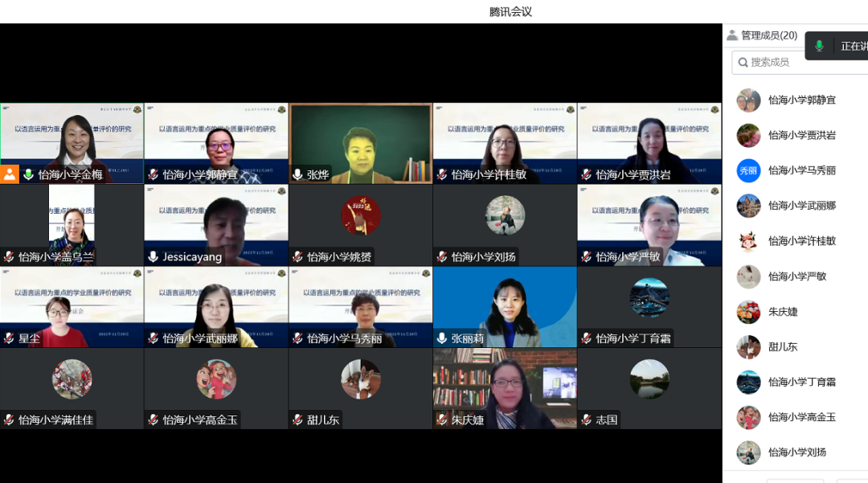This screenshot has width=868, height=483.
Task: Click the green speaking mic indicator at top right
Action: click(x=819, y=47)
